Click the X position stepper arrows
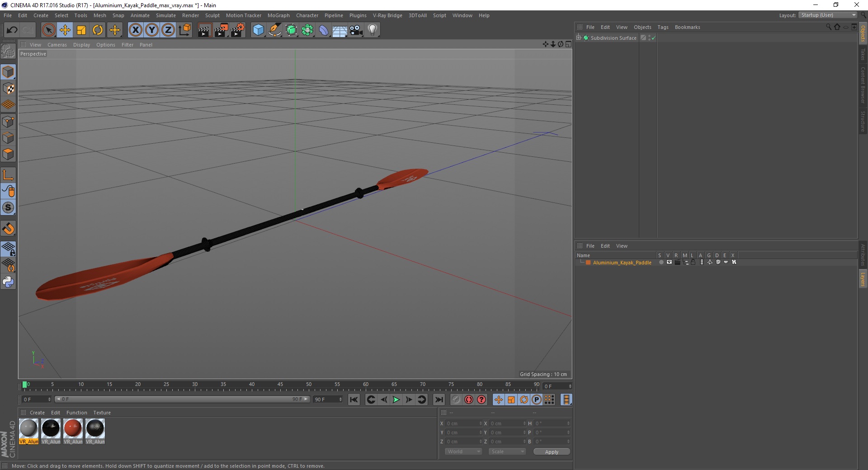 (480, 423)
